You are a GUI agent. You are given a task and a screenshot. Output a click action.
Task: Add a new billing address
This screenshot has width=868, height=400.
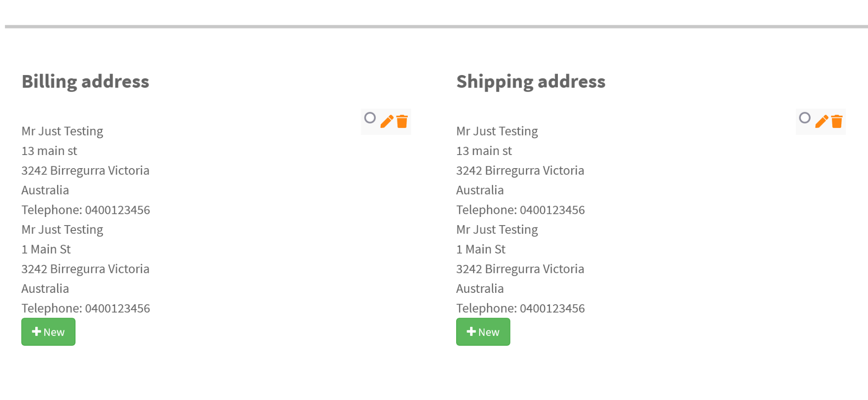click(48, 332)
